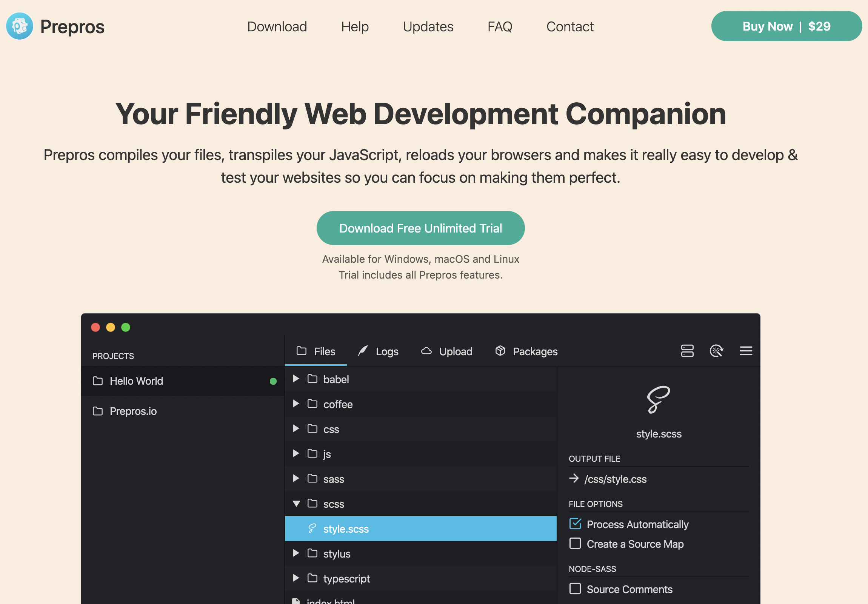Click the scss folder icon
The width and height of the screenshot is (868, 604).
coord(312,504)
